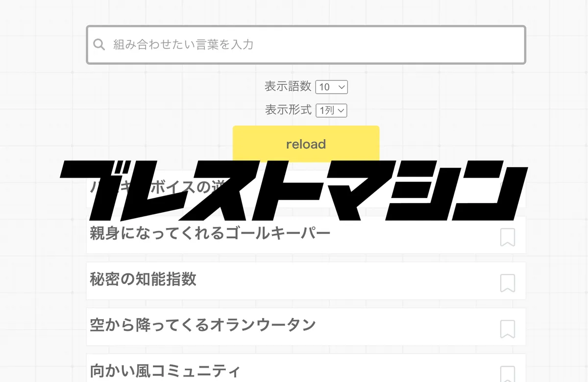Click the magnifying glass icon in the search bar
Viewport: 588px width, 382px height.
(x=98, y=44)
